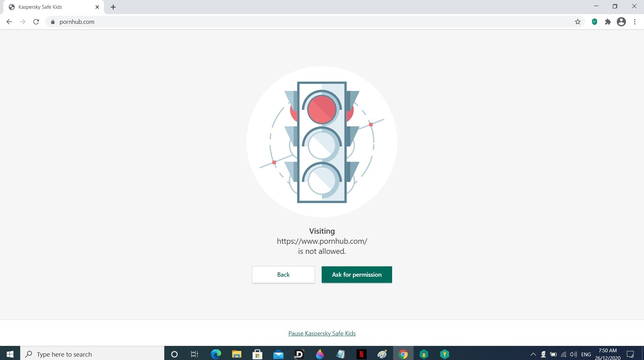Open Task View in the taskbar

click(x=195, y=354)
